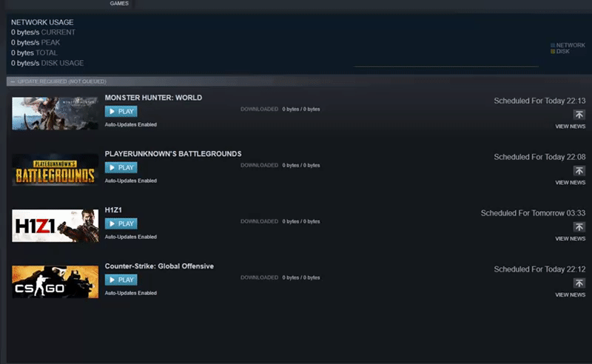Screen dimensions: 592x364
Task: Select the MONSTER HUNTER: WORLD title
Action: point(153,98)
